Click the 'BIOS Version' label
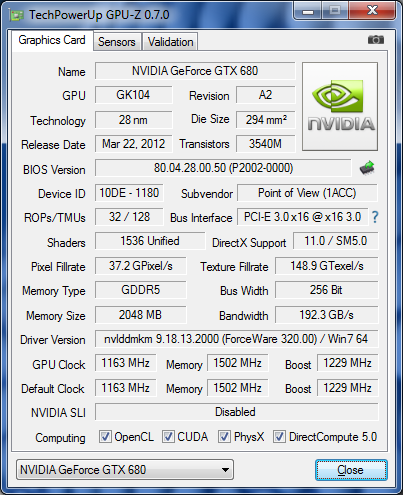403x495 pixels. [x=54, y=170]
